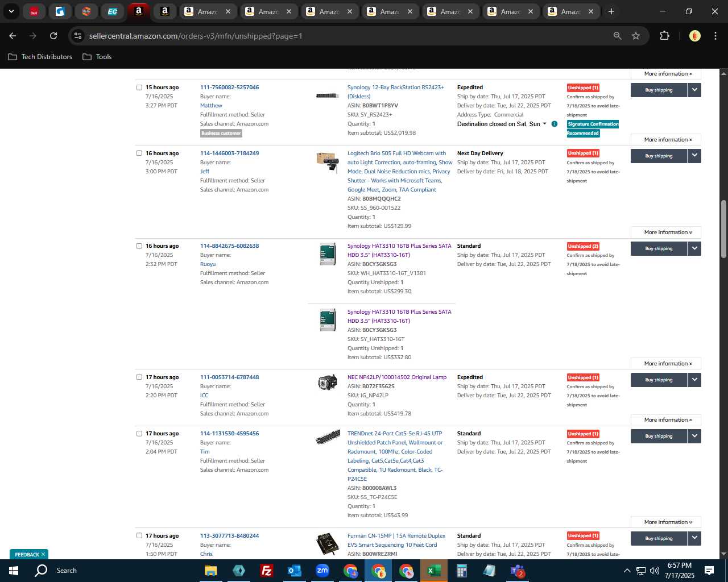Open the Chrome three-dot menu
The width and height of the screenshot is (728, 582).
click(x=715, y=36)
